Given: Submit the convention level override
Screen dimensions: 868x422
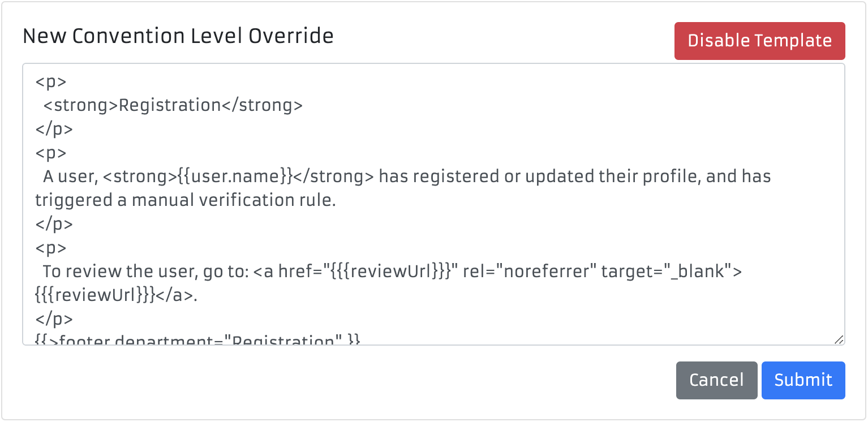Looking at the screenshot, I should [x=803, y=380].
